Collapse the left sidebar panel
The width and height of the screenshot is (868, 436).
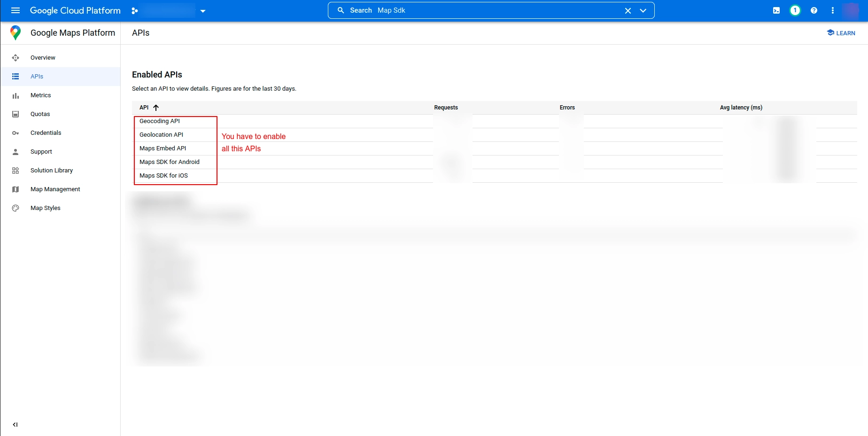pyautogui.click(x=15, y=424)
